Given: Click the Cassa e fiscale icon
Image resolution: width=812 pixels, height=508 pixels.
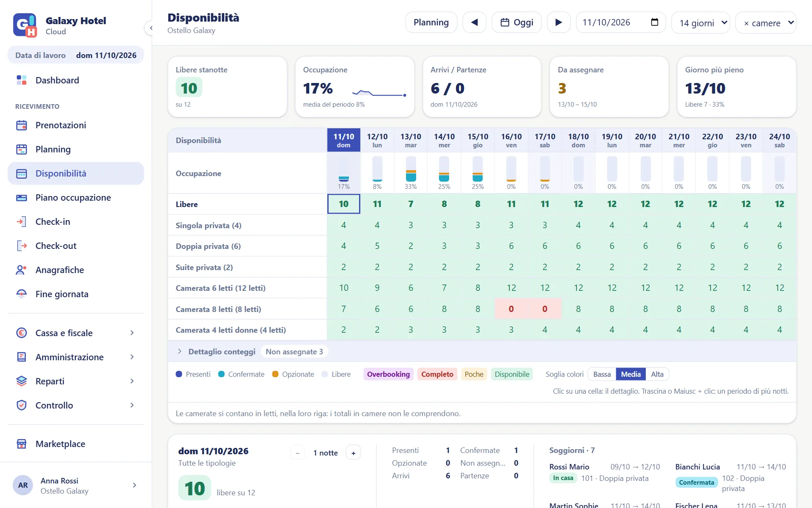Looking at the screenshot, I should tap(22, 333).
